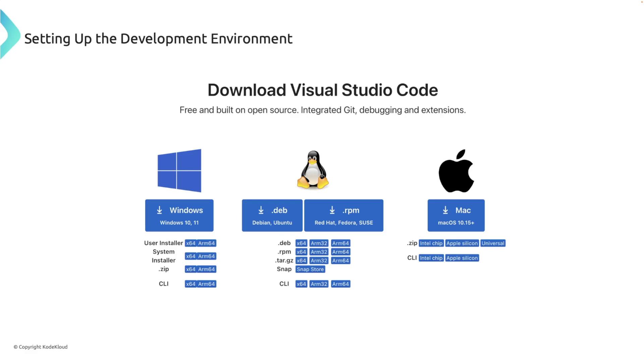Select User Installer x64 link

(x=191, y=243)
